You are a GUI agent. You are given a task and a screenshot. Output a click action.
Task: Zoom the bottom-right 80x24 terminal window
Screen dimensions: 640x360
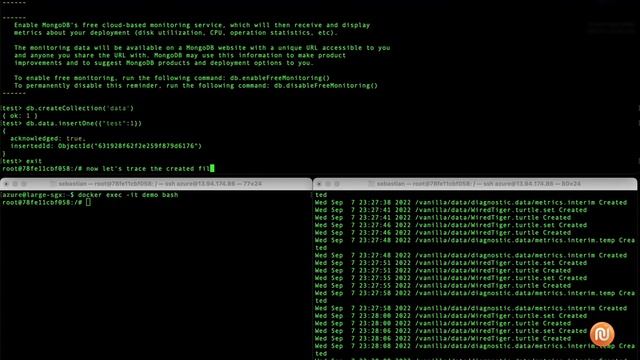[337, 184]
